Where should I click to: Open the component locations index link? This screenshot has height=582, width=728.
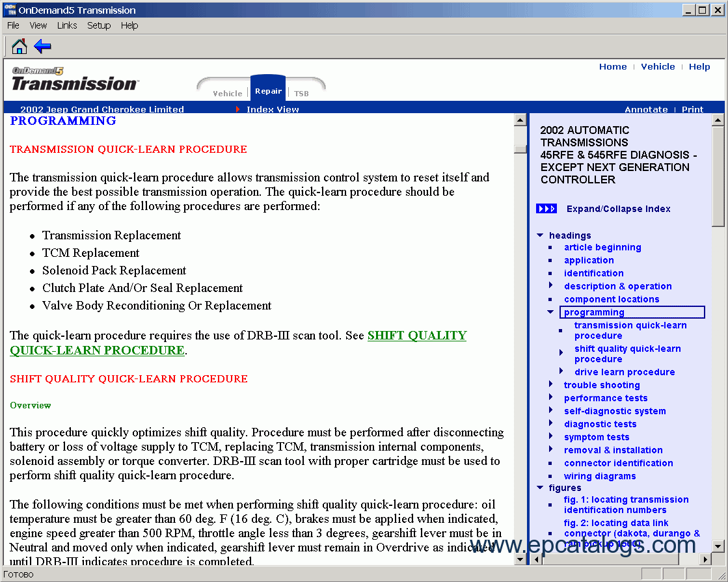pos(612,299)
